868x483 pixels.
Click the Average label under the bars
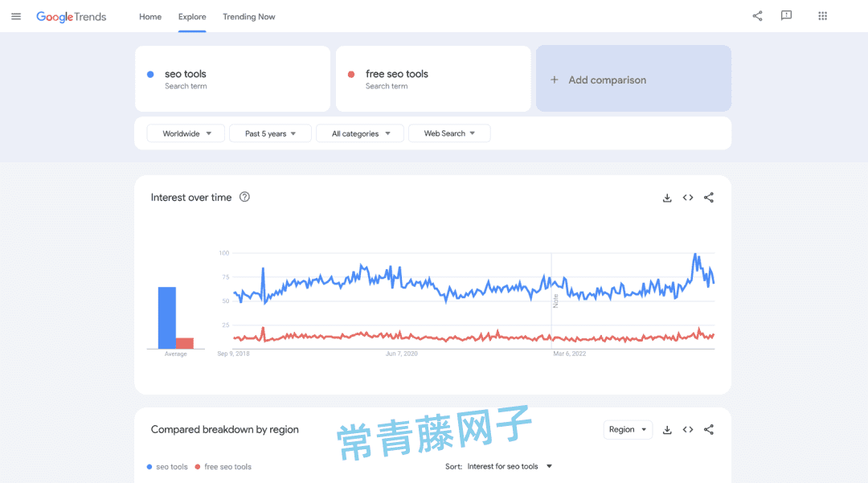click(175, 354)
